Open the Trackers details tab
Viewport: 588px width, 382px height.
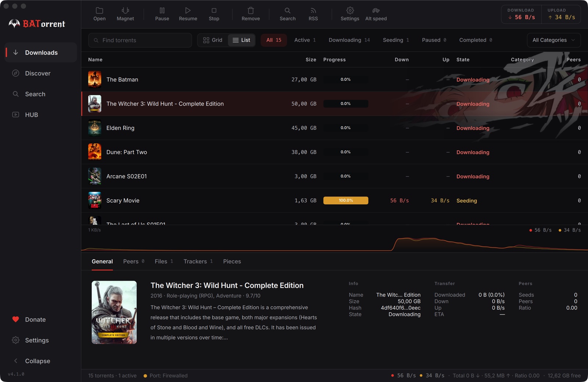(198, 262)
